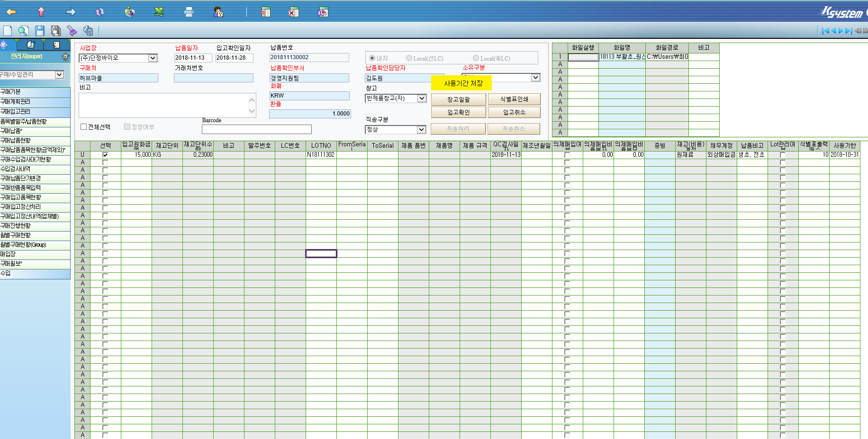Click the gray floppy save icon

point(56,31)
